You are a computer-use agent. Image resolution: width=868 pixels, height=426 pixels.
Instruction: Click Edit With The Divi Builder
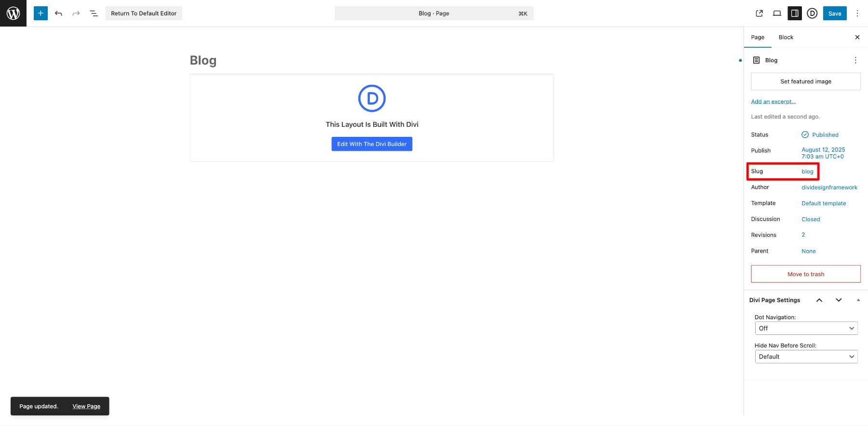372,144
